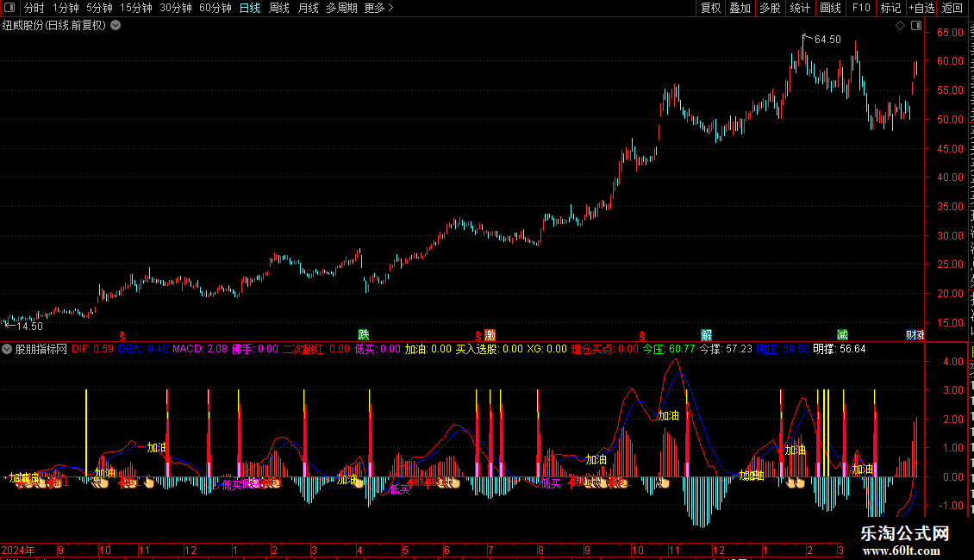Click the 64.50 high price label
Screen dimensions: 974x560
(x=827, y=39)
